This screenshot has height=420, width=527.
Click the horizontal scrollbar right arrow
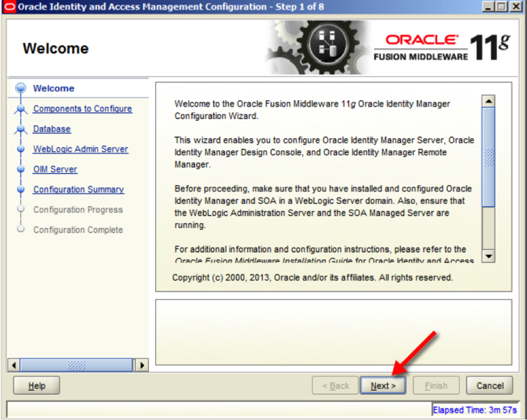[142, 365]
